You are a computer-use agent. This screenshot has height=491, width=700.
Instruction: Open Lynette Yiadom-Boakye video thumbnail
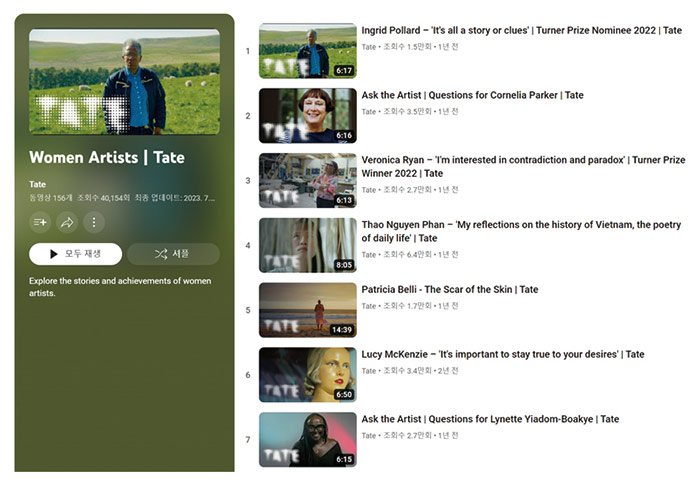(x=308, y=440)
